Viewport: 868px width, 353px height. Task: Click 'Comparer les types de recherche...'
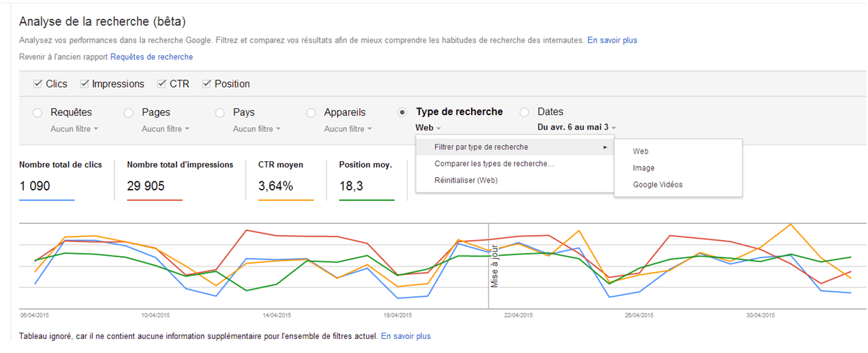tap(493, 164)
